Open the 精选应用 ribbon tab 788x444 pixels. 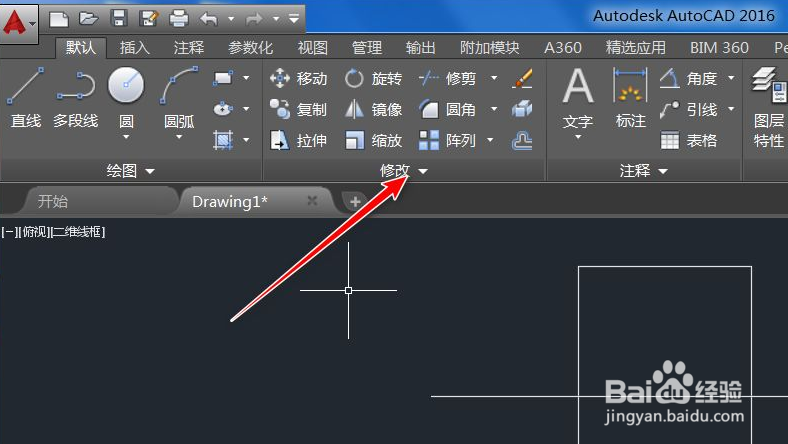tap(636, 48)
